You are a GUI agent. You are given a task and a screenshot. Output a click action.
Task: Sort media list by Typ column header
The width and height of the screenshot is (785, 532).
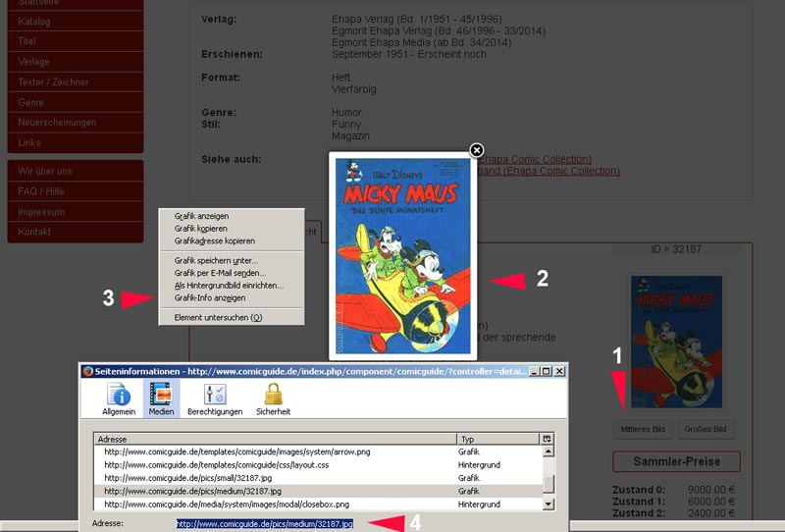click(x=498, y=439)
